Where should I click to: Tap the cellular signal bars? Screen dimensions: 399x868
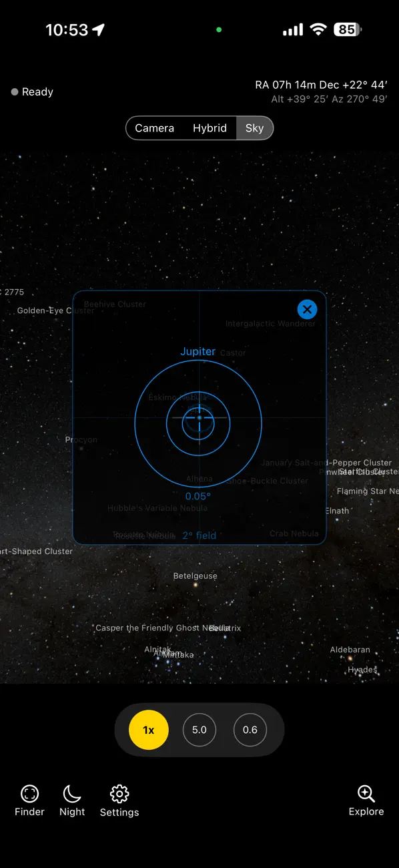click(x=293, y=29)
